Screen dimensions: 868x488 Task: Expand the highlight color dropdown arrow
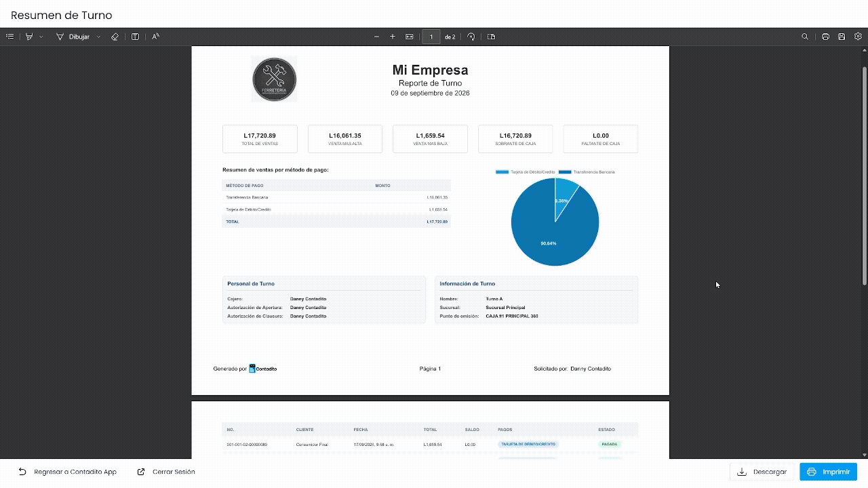[x=41, y=37]
